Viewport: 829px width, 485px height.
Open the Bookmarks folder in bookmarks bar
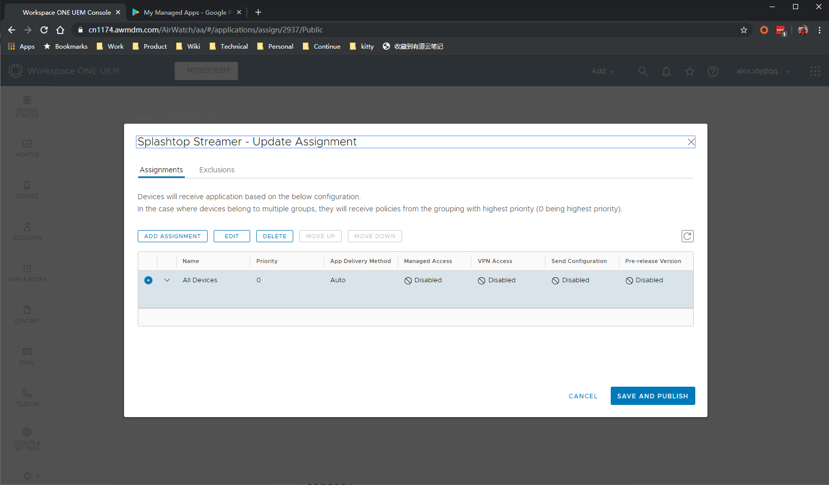tap(66, 47)
